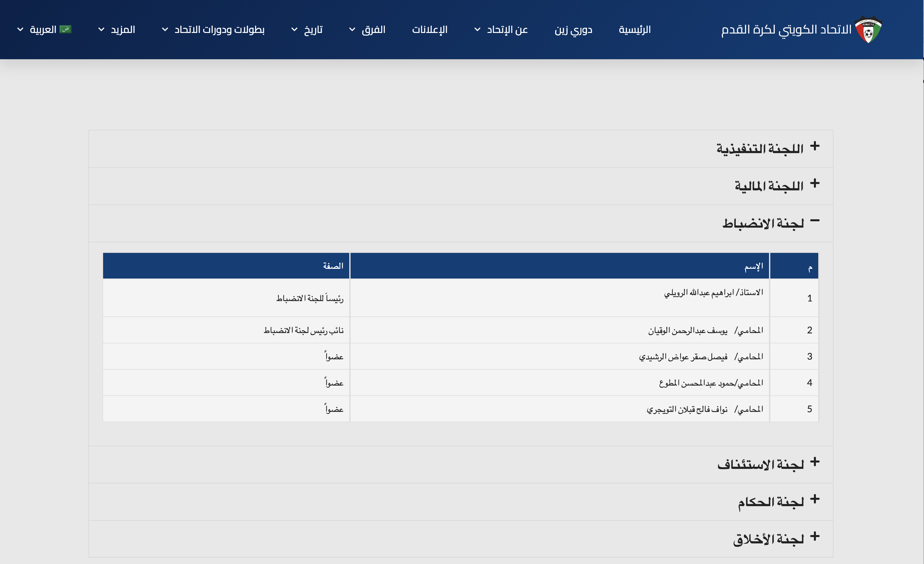The width and height of the screenshot is (924, 564).
Task: Go to الرئيسية home page
Action: coord(635,30)
